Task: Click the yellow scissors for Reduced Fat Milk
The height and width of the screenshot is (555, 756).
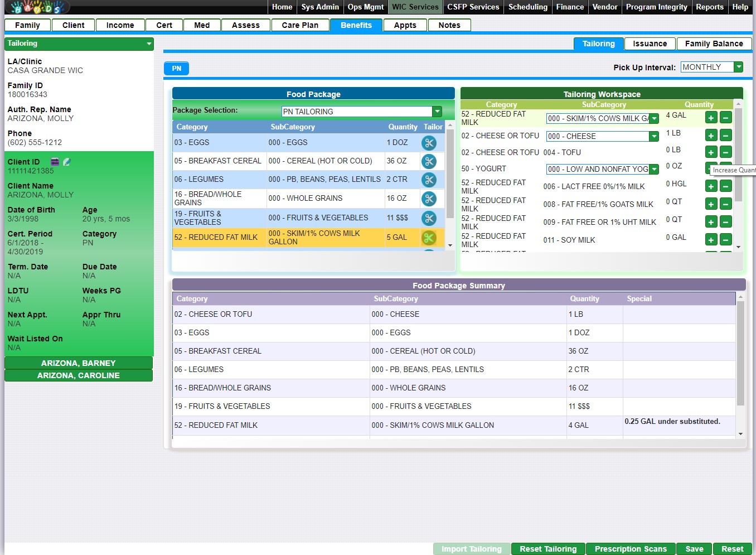Action: [x=428, y=238]
